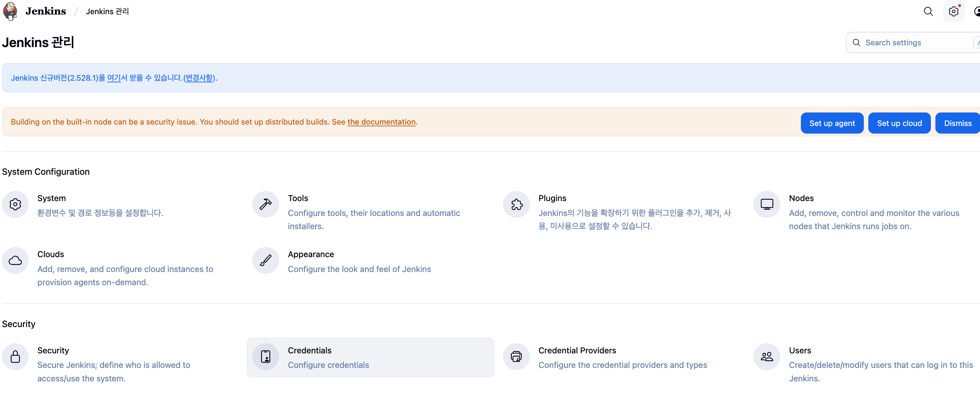The width and height of the screenshot is (980, 398).
Task: Click the Clouds cloud icon
Action: click(x=15, y=261)
